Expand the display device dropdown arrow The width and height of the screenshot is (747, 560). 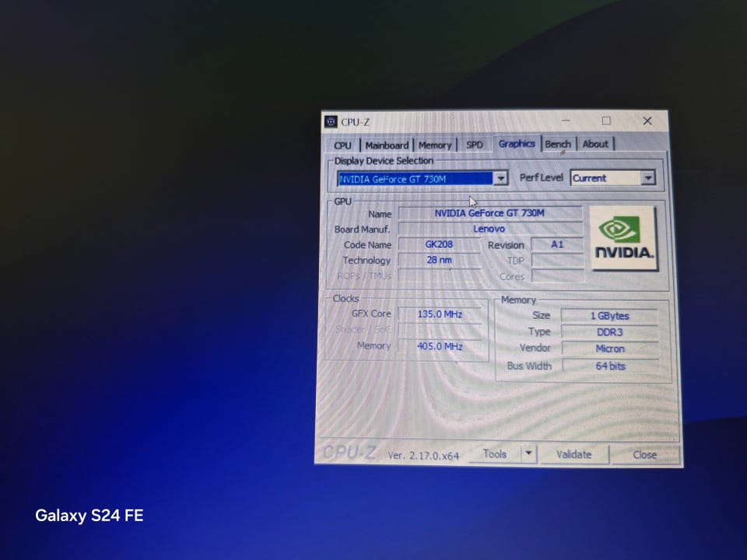click(500, 179)
